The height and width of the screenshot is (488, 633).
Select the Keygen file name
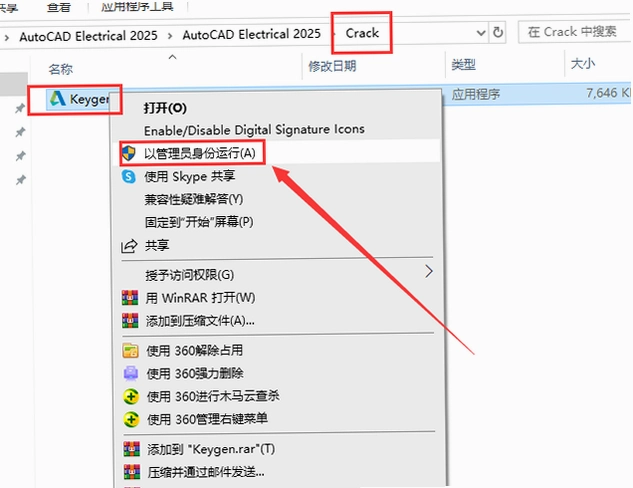89,99
